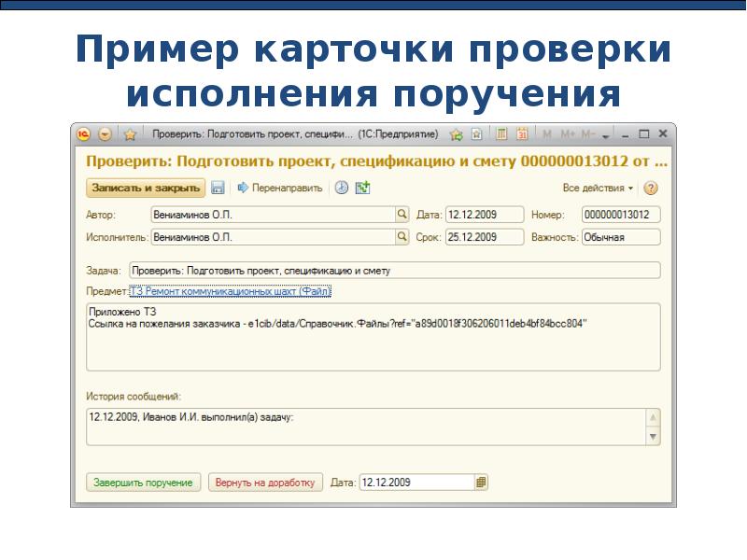The image size is (747, 560).
Task: Open the round orange menu arrow in title bar
Action: 105,134
